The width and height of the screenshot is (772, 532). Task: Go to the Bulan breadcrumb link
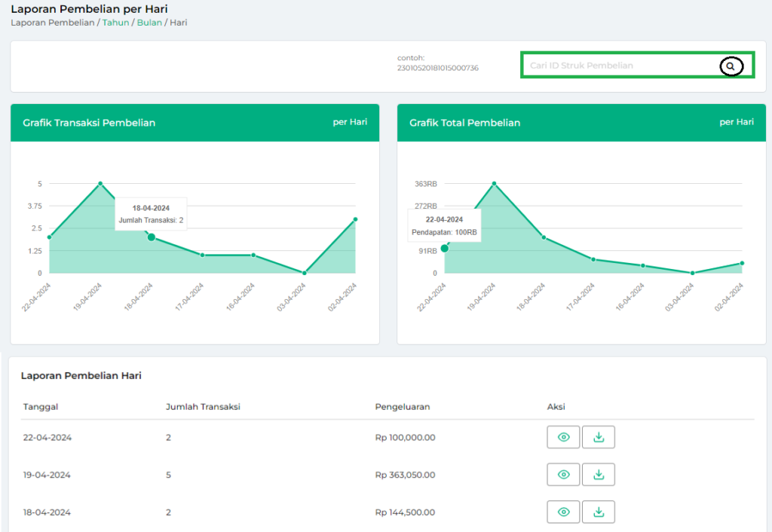pyautogui.click(x=149, y=23)
